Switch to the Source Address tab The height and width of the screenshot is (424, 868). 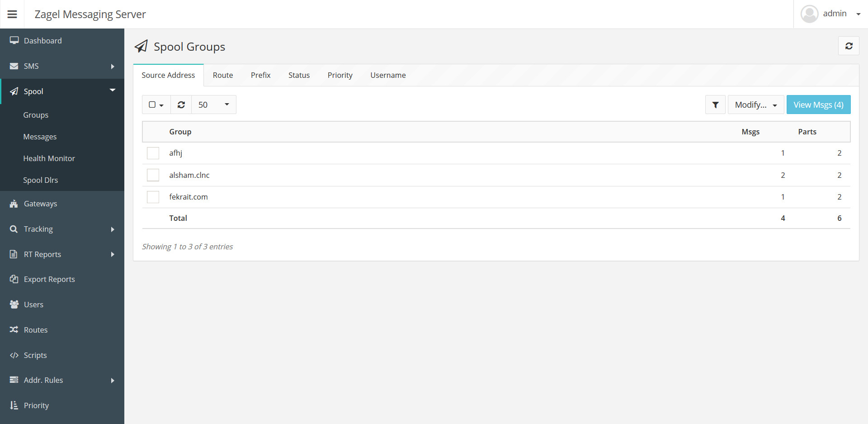pyautogui.click(x=168, y=75)
